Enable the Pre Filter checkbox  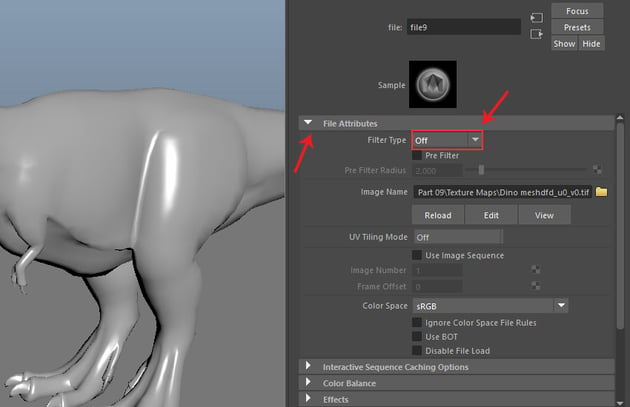pyautogui.click(x=417, y=155)
